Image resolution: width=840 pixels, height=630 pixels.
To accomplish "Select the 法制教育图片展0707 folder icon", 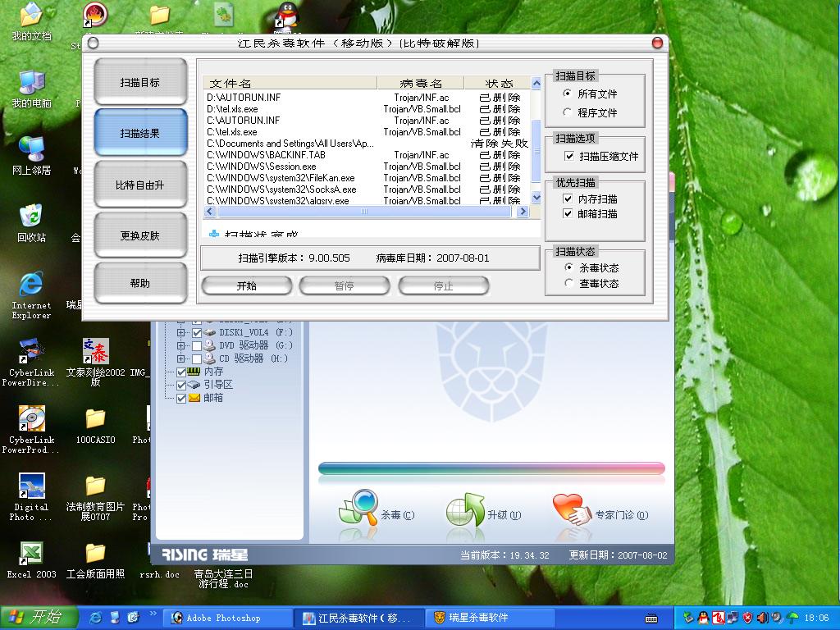I will [95, 496].
